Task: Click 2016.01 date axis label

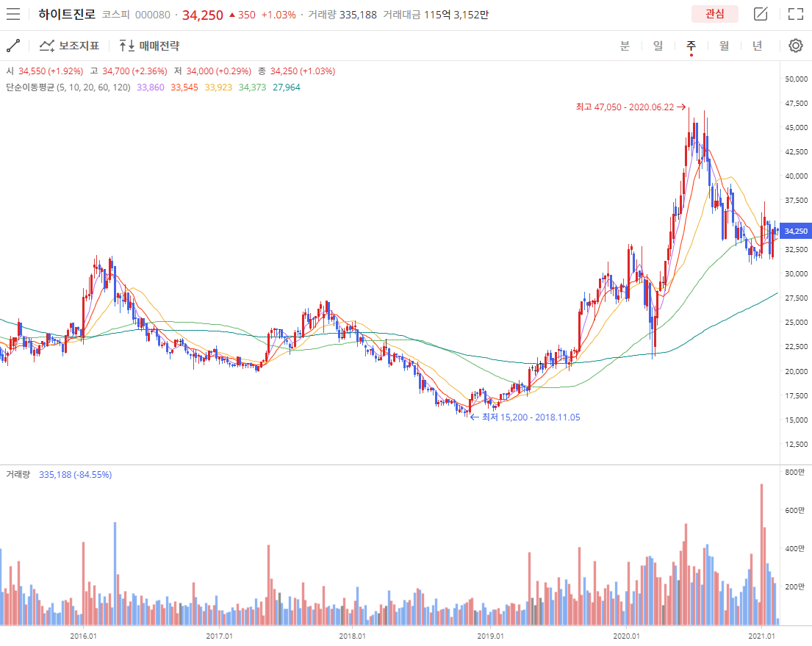Action: point(83,636)
